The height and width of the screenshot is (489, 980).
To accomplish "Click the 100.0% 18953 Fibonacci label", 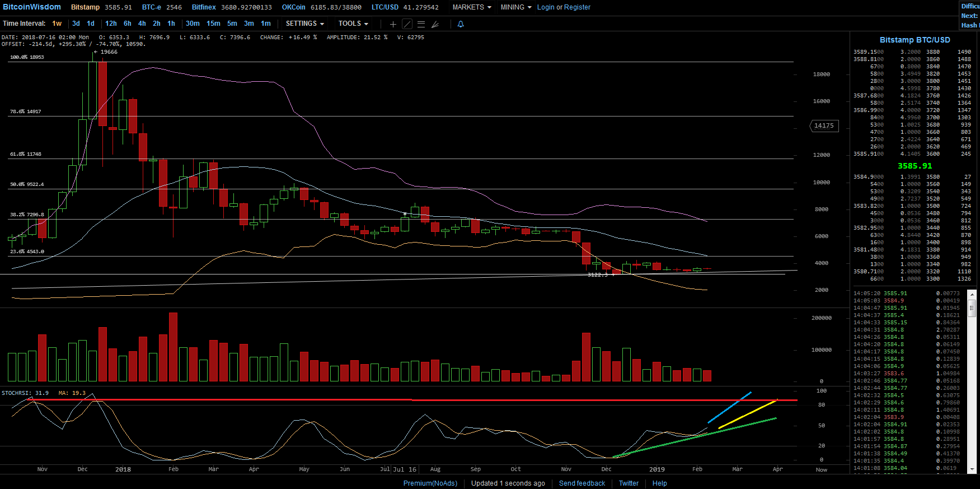I will pyautogui.click(x=27, y=57).
